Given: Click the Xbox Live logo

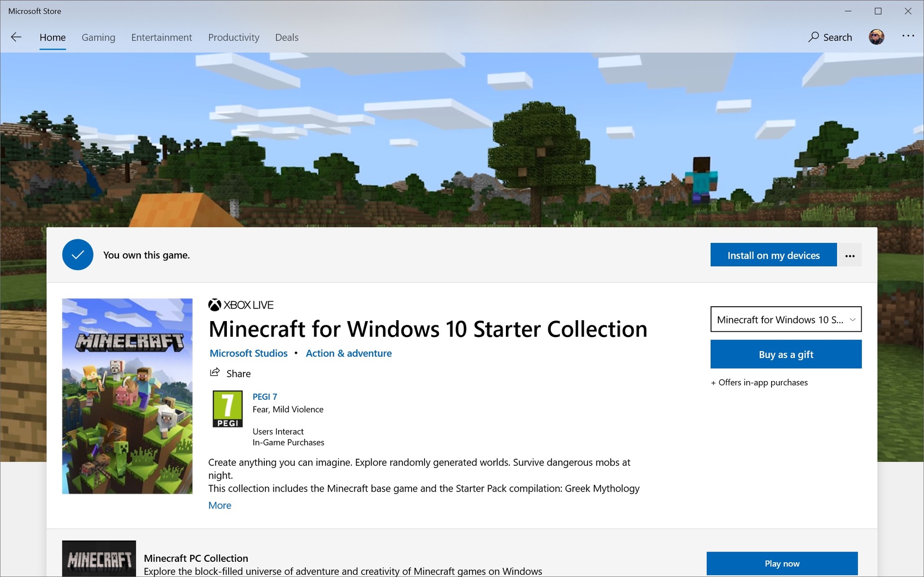Looking at the screenshot, I should click(x=214, y=305).
